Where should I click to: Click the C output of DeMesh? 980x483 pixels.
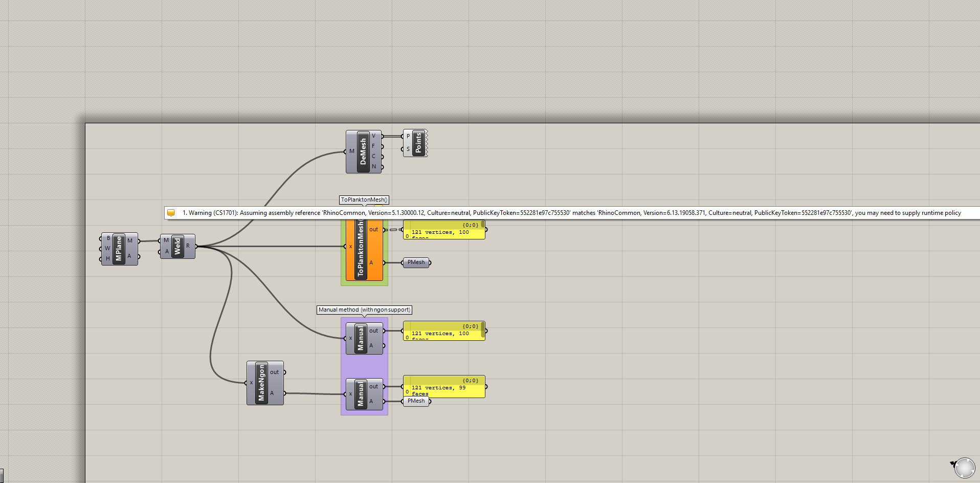pos(374,157)
